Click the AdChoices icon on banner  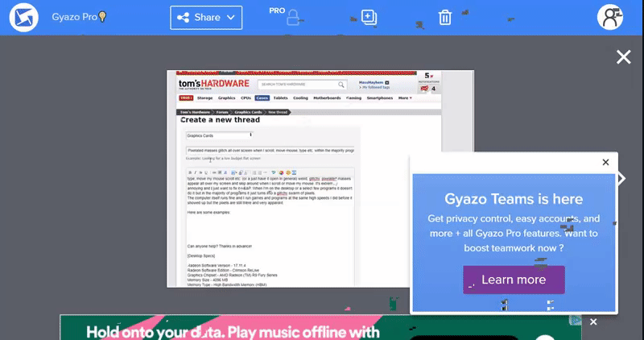(x=576, y=321)
